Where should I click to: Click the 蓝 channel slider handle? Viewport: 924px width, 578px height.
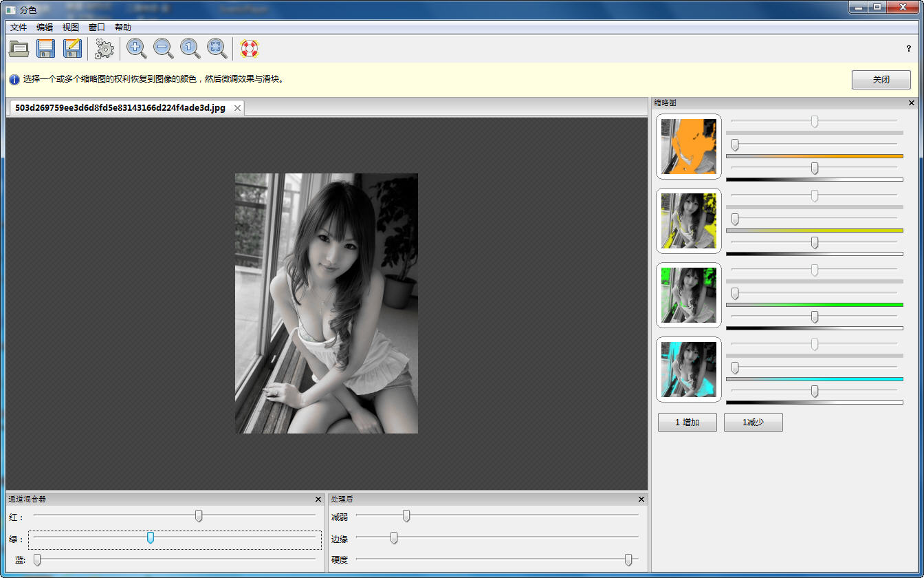[x=37, y=560]
